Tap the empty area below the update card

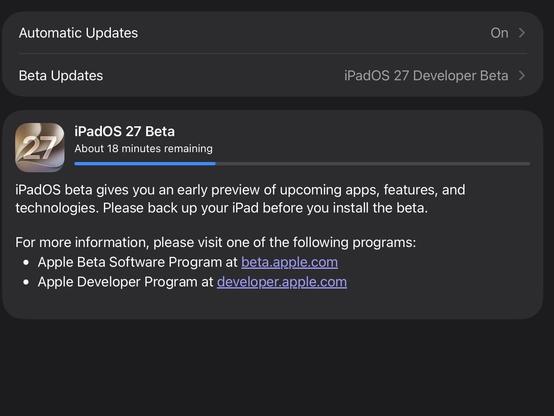(x=277, y=368)
